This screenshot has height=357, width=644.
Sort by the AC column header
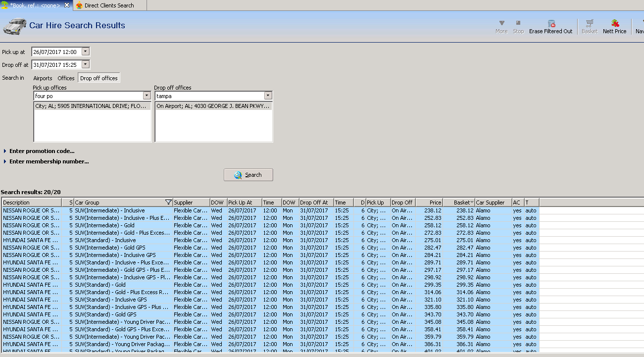click(518, 203)
